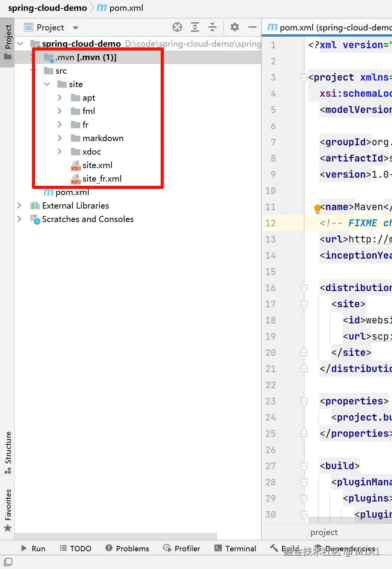The image size is (392, 569).
Task: Expand the xdoc folder
Action: coord(60,152)
